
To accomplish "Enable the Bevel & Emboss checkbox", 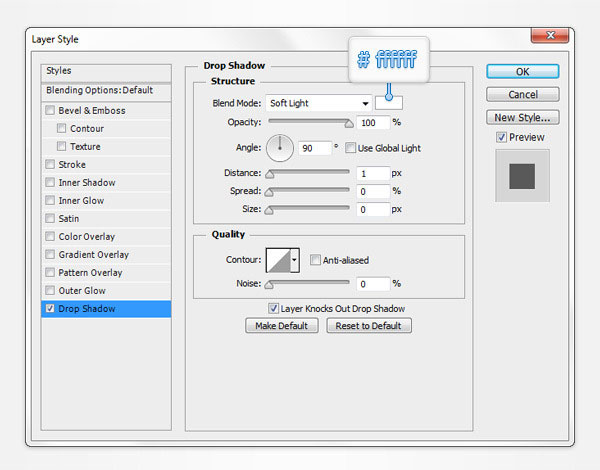I will tap(50, 111).
